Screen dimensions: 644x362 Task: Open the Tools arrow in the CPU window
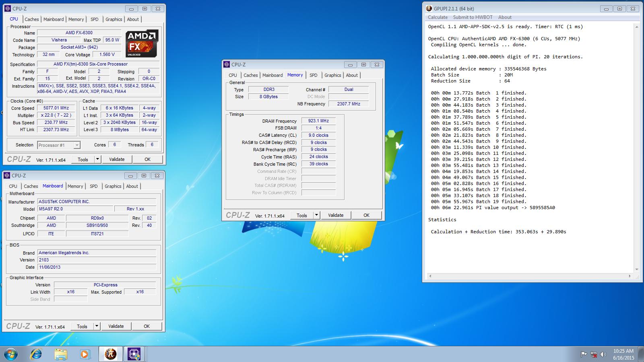point(97,159)
